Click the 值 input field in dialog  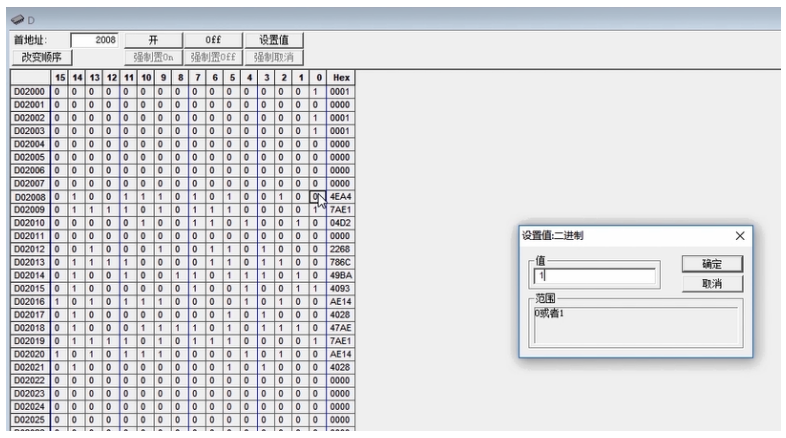tap(594, 275)
